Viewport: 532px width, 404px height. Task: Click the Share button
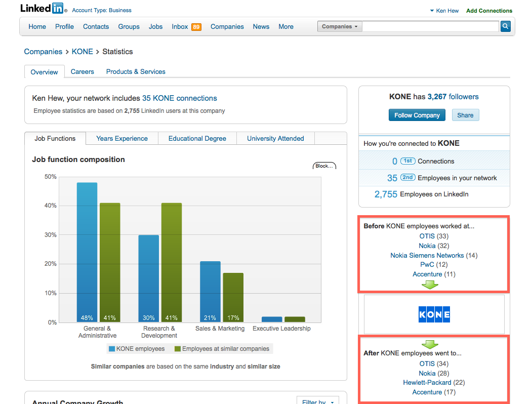pyautogui.click(x=465, y=115)
